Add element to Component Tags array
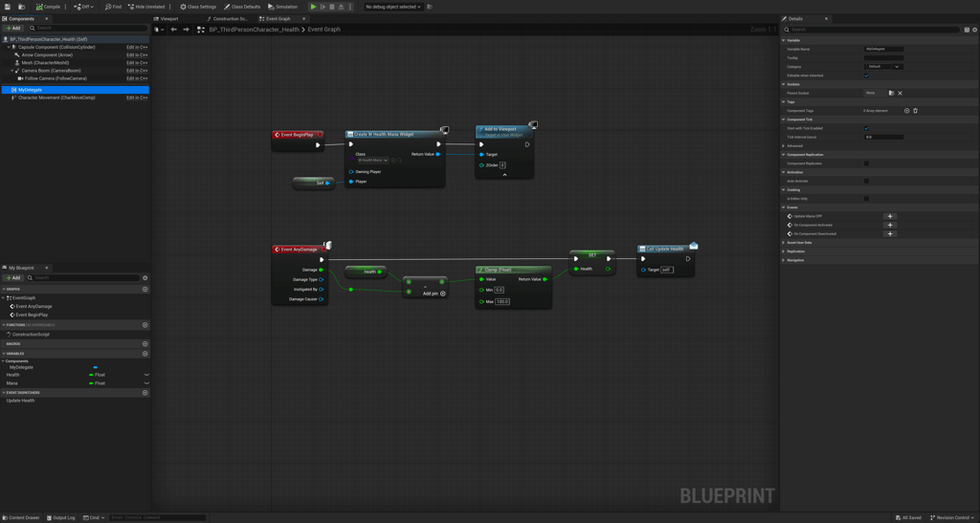The image size is (980, 523). [x=907, y=111]
